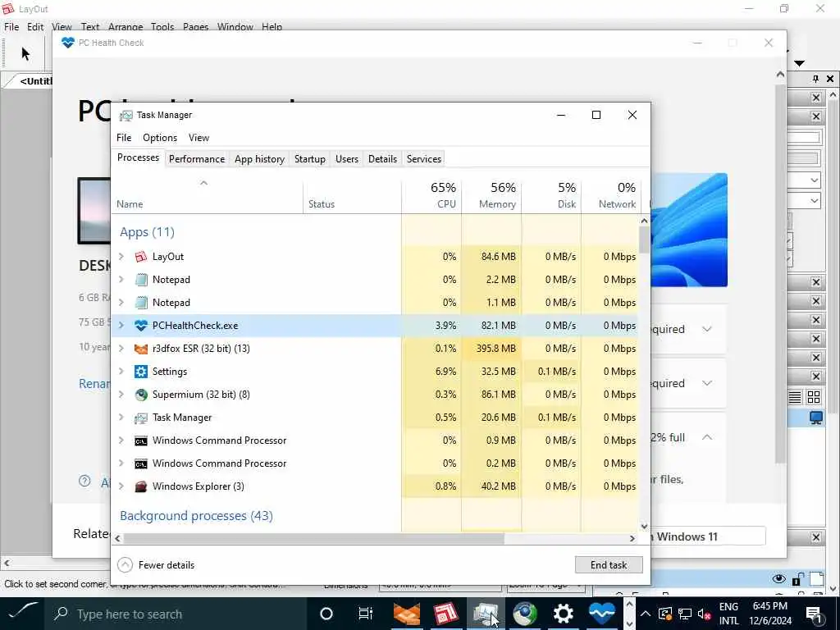Expand the r3dfox ESR (32 bit) process group
Image resolution: width=840 pixels, height=630 pixels.
coord(121,349)
